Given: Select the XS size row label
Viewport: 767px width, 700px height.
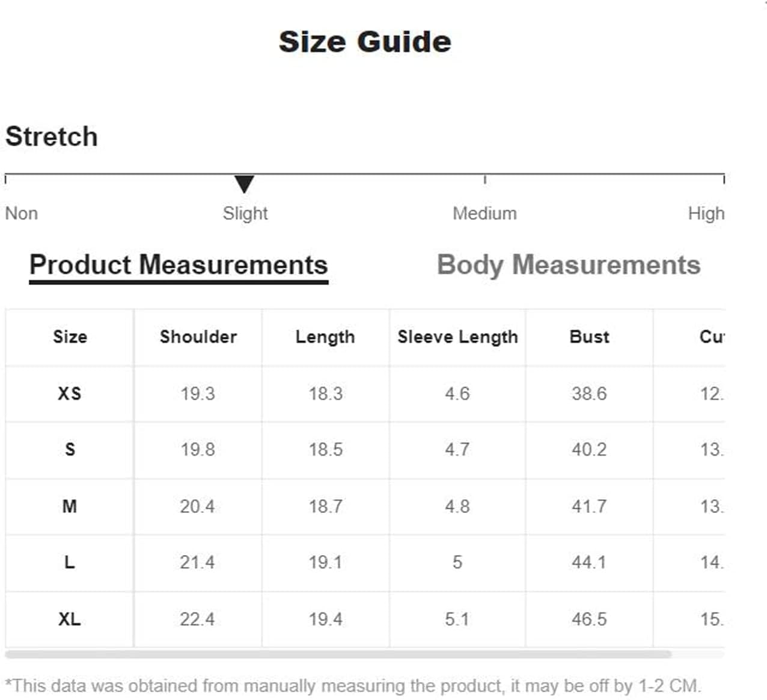Looking at the screenshot, I should [x=70, y=393].
